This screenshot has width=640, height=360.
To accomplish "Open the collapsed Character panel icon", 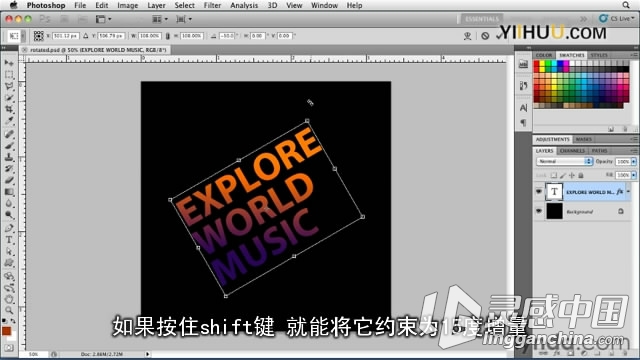I will point(524,108).
